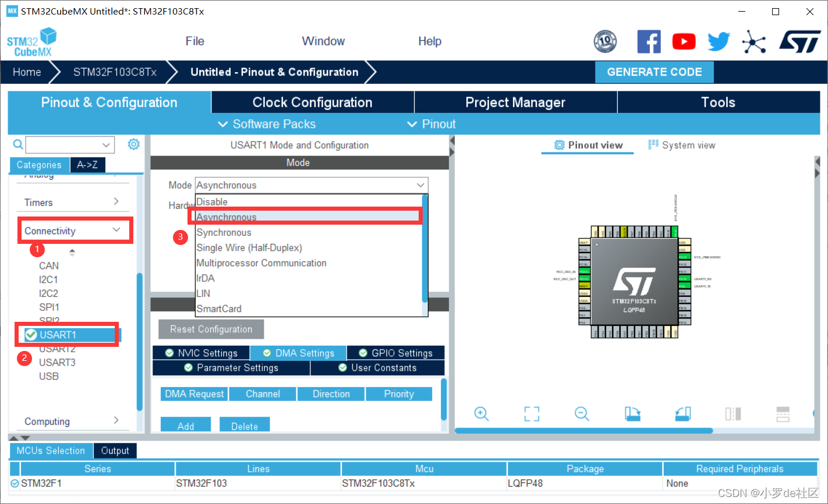Choose Multiprocessor Communication mode
Screen dimensions: 828x504
click(309, 263)
